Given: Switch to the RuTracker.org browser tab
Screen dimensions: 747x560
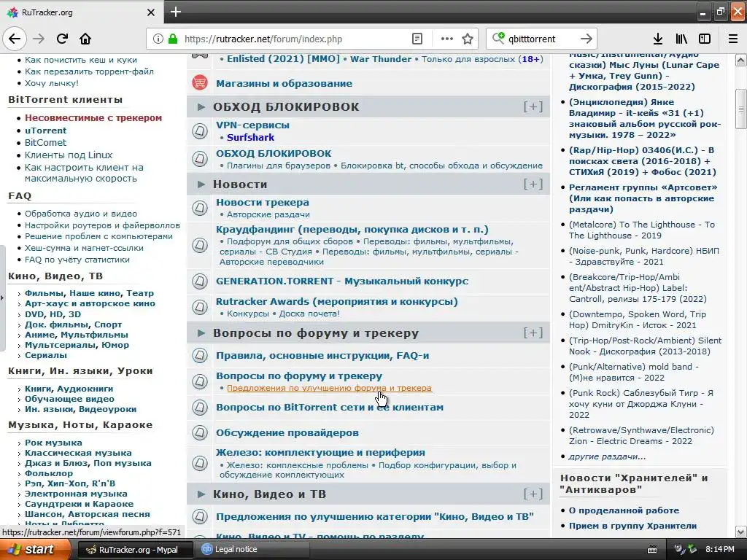Looking at the screenshot, I should pyautogui.click(x=81, y=12).
